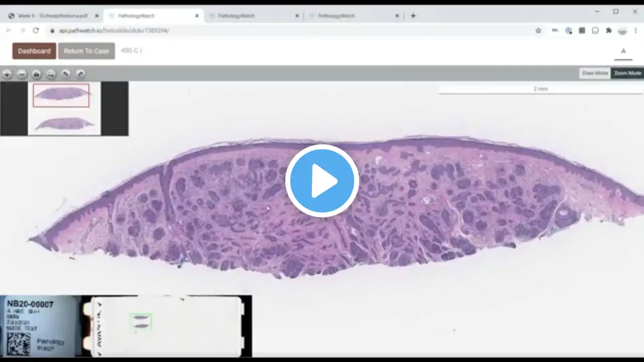Screen dimensions: 644x362
Task: Click the zoom out minus icon
Action: coord(22,74)
